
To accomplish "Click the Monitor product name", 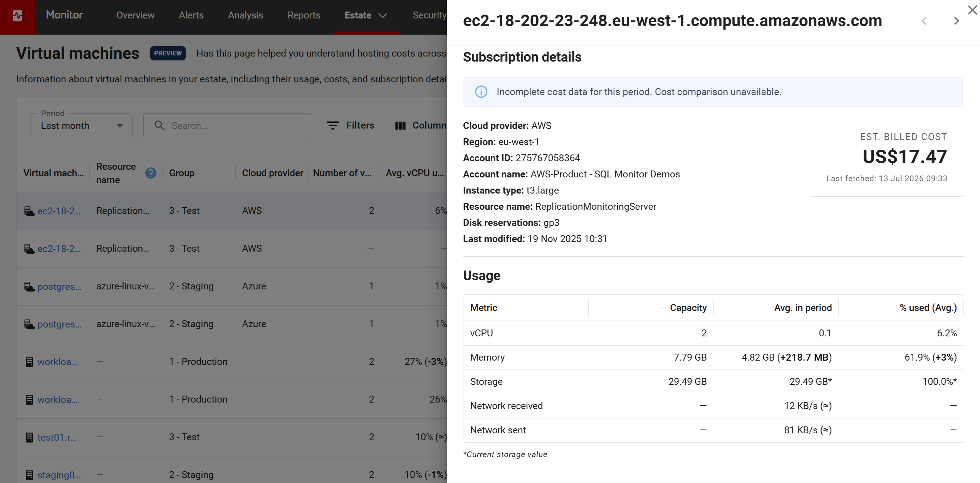I will coord(64,15).
